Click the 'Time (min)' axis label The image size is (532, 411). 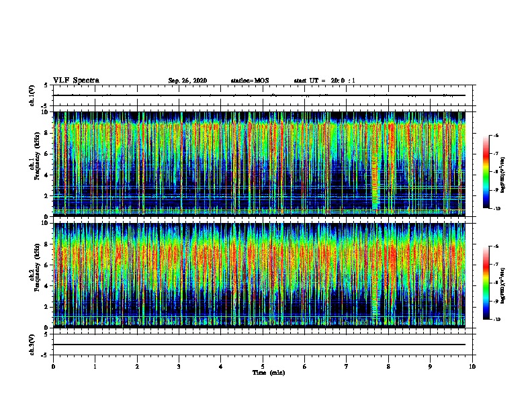click(x=269, y=372)
